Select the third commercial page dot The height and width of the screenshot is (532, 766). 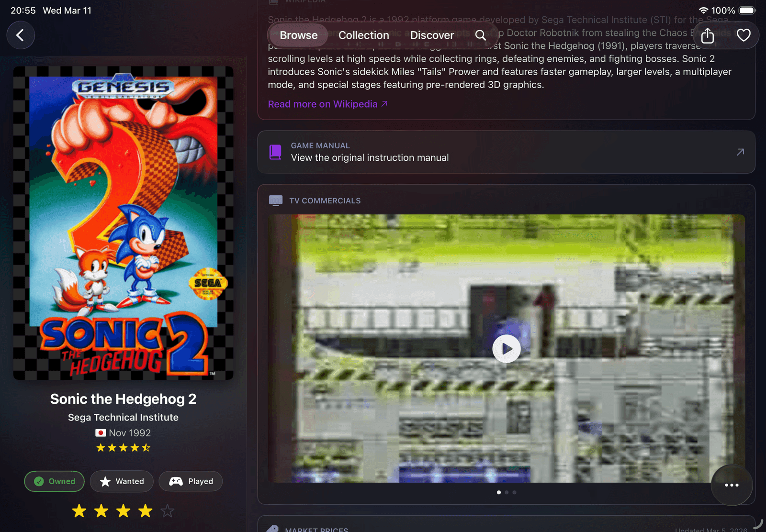514,492
